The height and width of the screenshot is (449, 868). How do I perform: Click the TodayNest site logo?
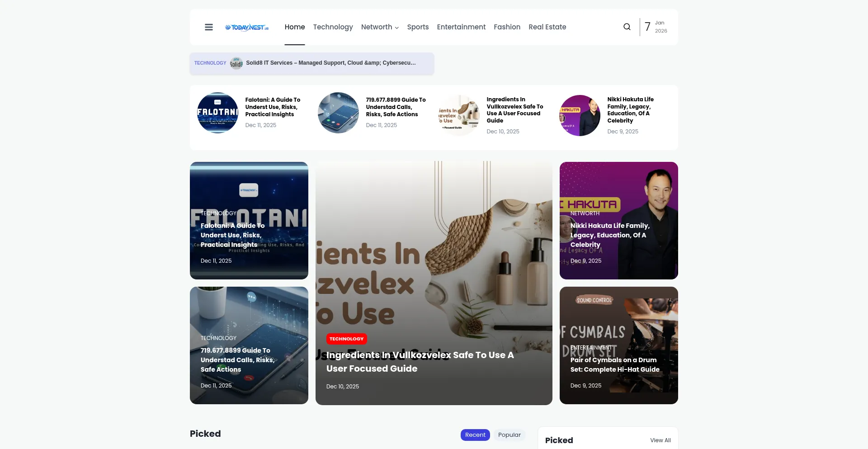(247, 27)
